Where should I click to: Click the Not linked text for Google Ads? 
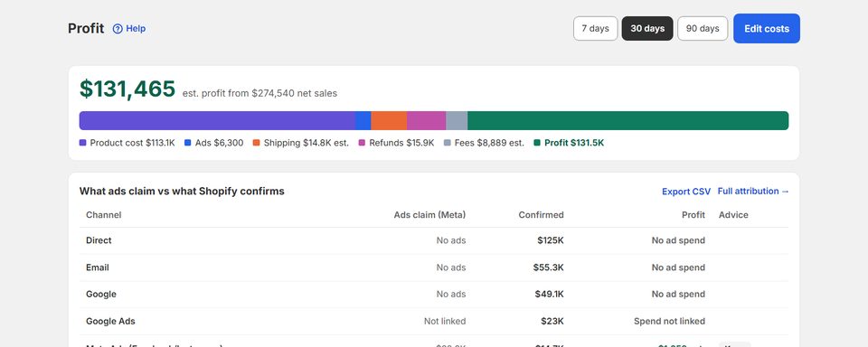tap(445, 322)
